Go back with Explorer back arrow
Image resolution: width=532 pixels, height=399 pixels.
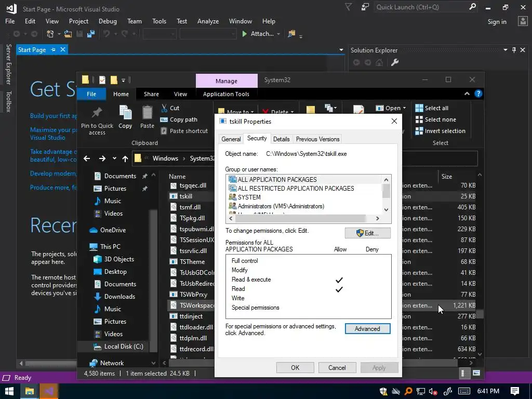[87, 158]
